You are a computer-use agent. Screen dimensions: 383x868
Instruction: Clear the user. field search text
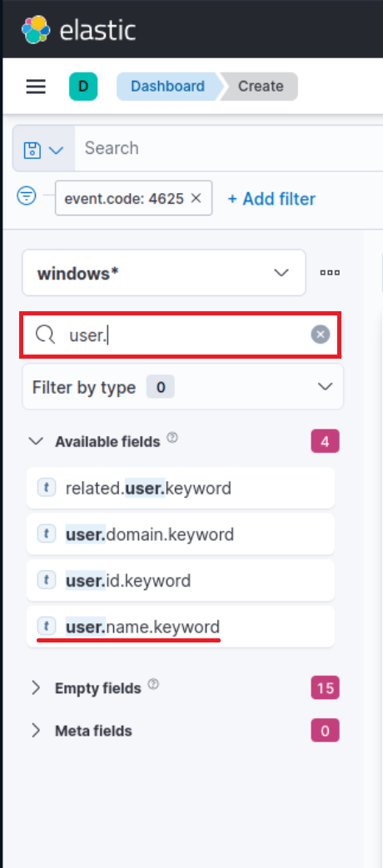tap(320, 335)
